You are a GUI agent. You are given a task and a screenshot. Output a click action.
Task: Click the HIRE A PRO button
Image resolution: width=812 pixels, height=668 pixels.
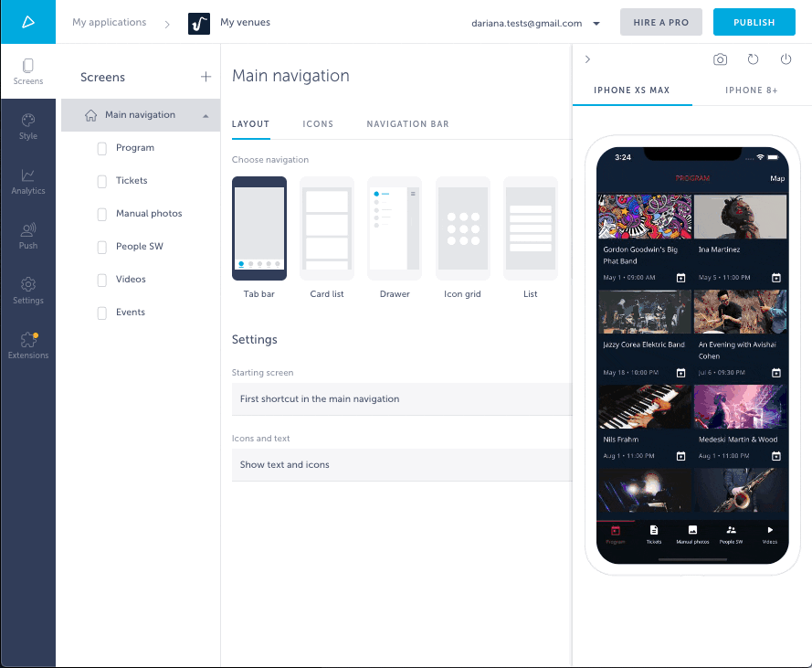pos(660,22)
